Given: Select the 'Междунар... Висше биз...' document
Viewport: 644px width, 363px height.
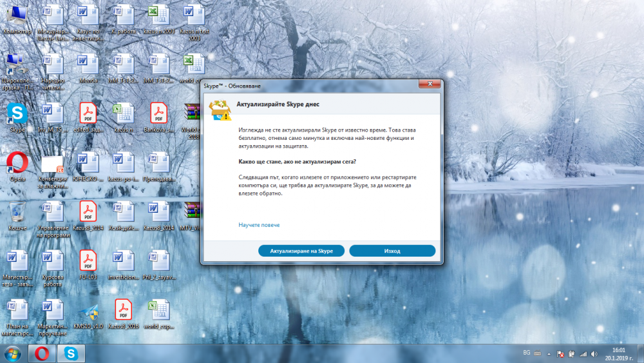Looking at the screenshot, I should pos(53,23).
